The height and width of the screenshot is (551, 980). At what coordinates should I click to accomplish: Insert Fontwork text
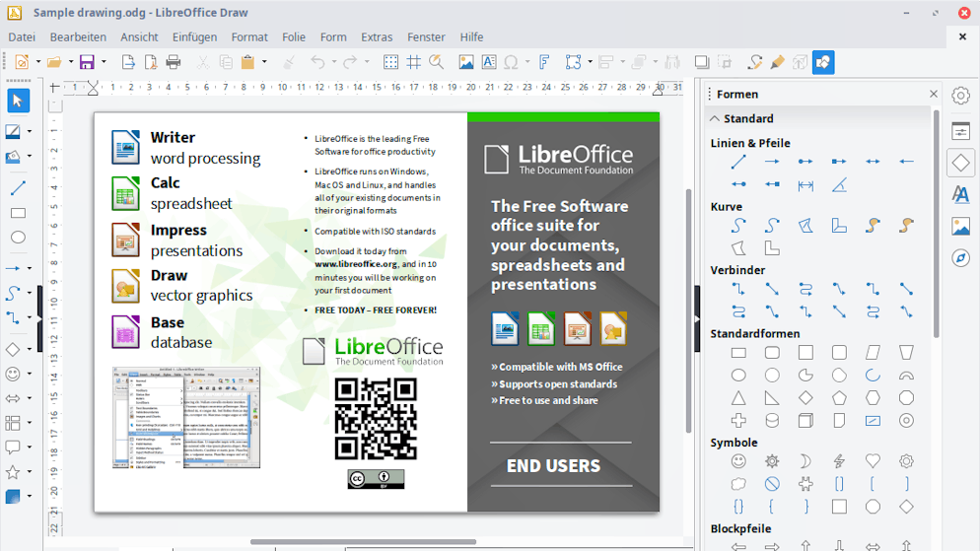[544, 62]
